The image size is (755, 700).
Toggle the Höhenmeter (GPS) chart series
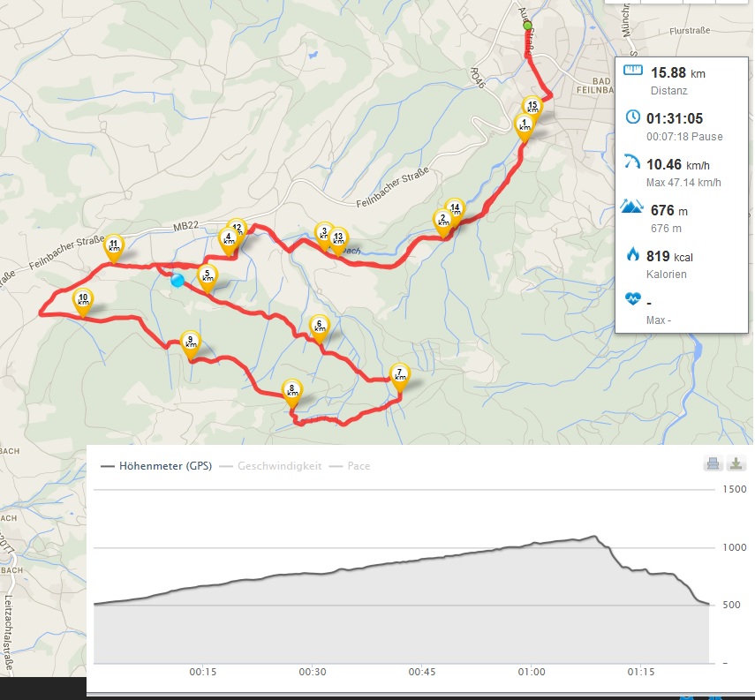click(156, 466)
